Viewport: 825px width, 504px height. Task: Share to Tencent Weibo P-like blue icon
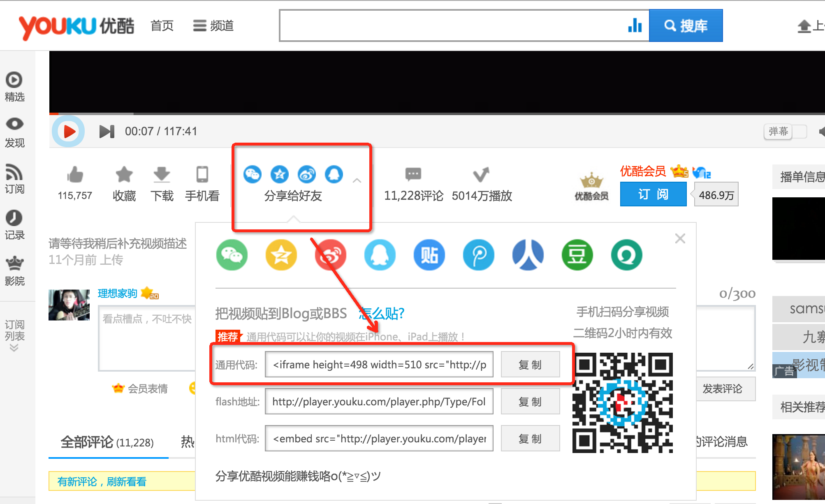click(479, 255)
